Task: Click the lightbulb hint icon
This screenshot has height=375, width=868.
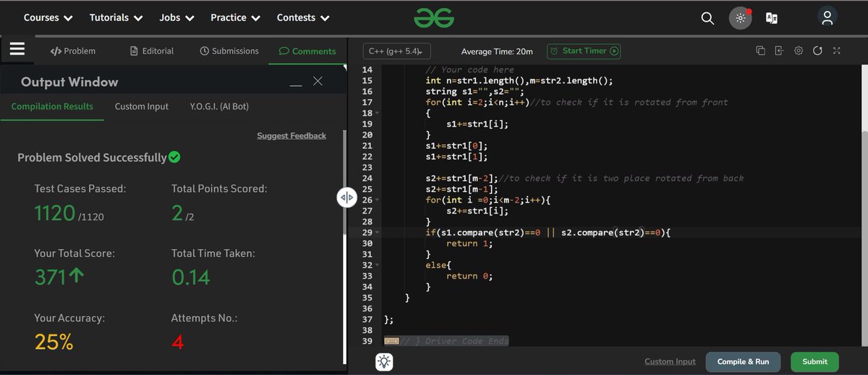Action: click(x=385, y=362)
